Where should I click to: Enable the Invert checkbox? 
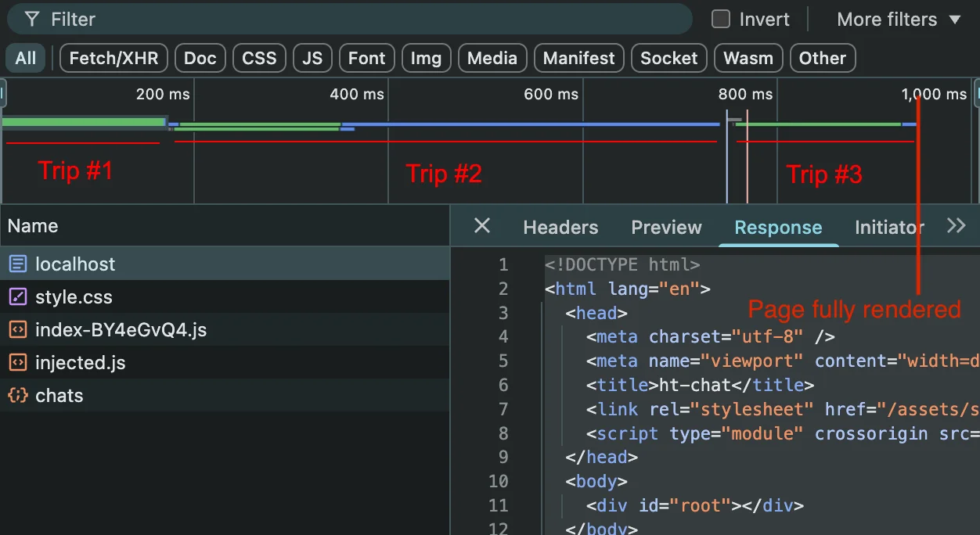point(720,19)
